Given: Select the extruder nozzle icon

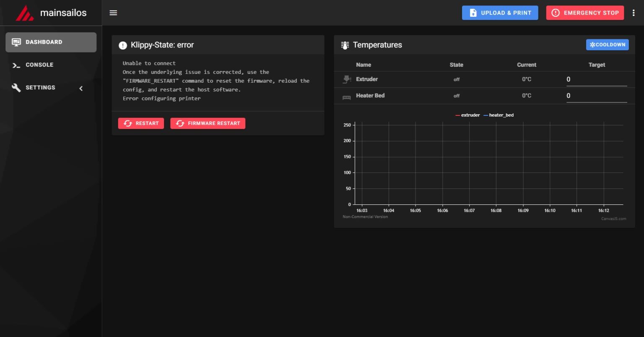Looking at the screenshot, I should pos(347,78).
